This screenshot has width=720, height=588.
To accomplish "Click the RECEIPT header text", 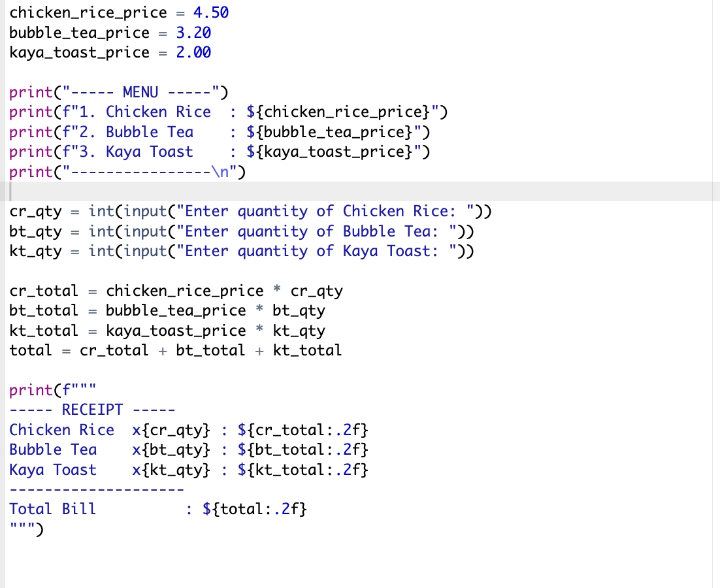I will point(91,409).
